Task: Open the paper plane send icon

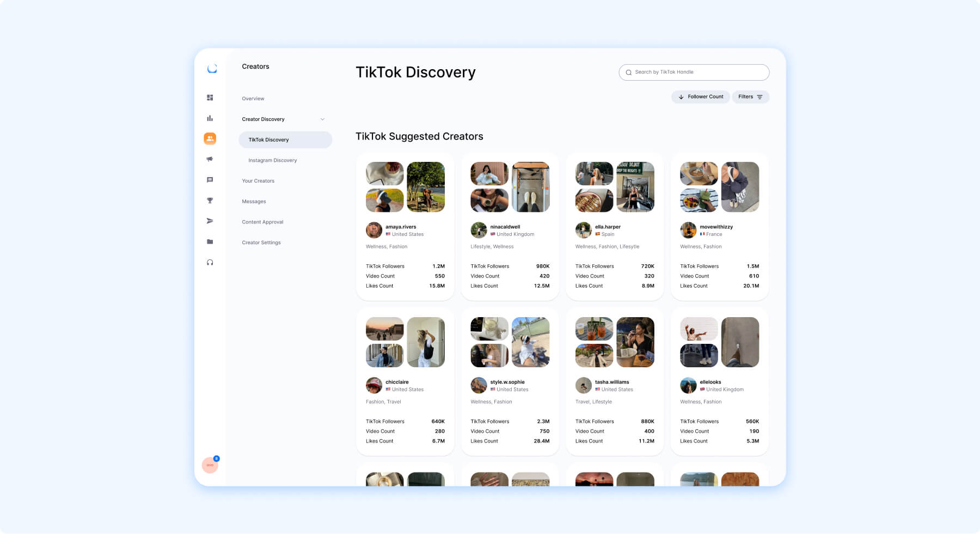Action: coord(210,221)
